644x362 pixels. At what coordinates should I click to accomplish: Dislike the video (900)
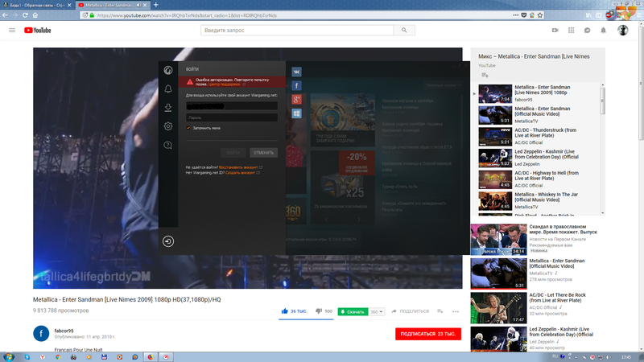tap(324, 311)
